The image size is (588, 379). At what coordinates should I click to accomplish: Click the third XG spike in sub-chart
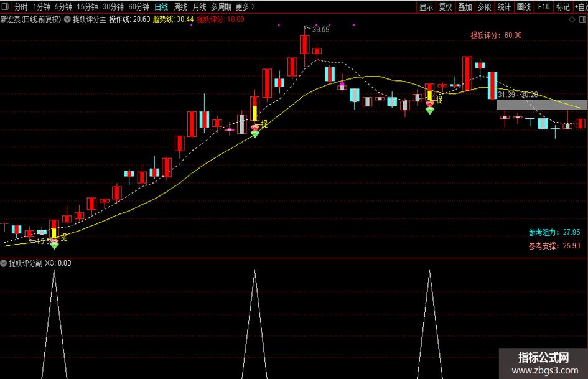430,325
